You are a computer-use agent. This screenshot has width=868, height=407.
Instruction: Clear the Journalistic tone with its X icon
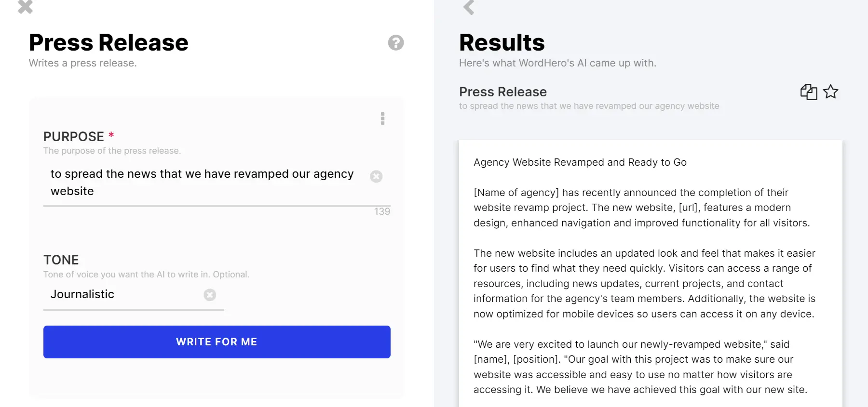pos(210,295)
